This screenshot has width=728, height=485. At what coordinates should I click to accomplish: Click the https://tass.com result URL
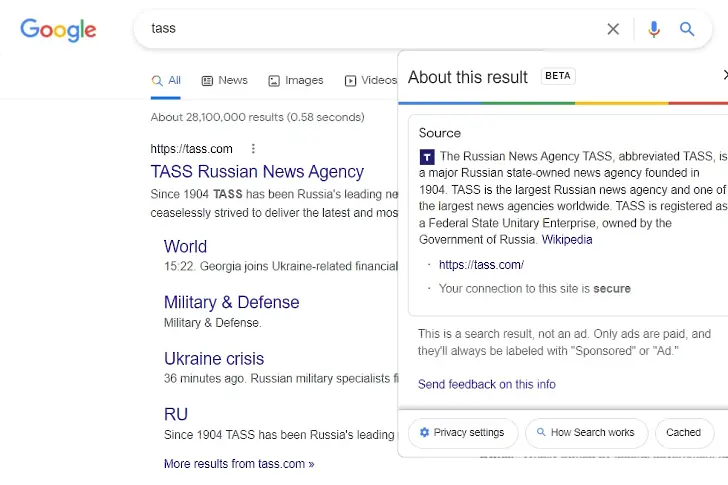point(191,149)
